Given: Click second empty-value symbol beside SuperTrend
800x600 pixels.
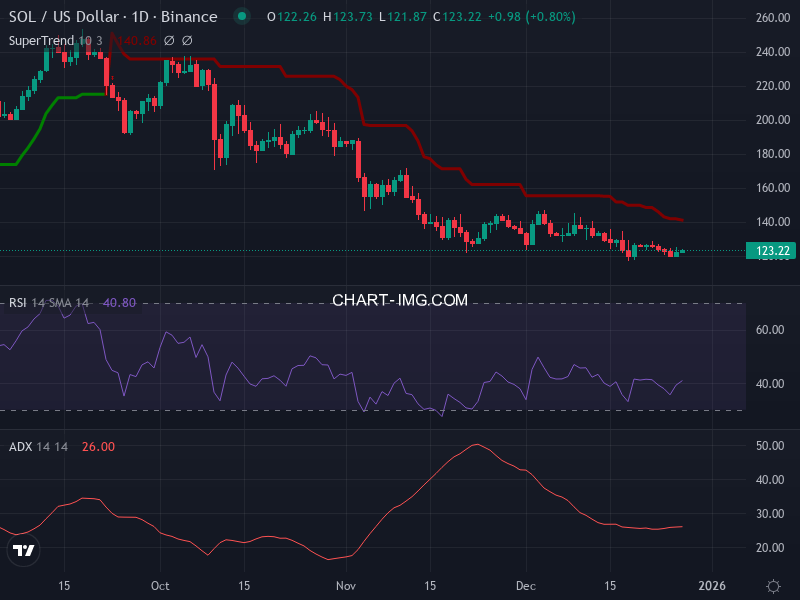Looking at the screenshot, I should point(187,41).
